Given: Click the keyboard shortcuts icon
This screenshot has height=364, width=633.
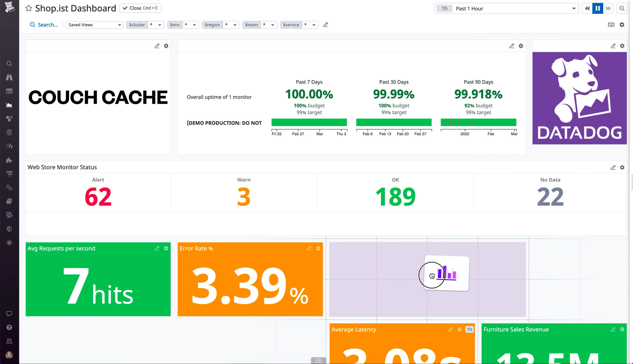Looking at the screenshot, I should click(x=611, y=25).
